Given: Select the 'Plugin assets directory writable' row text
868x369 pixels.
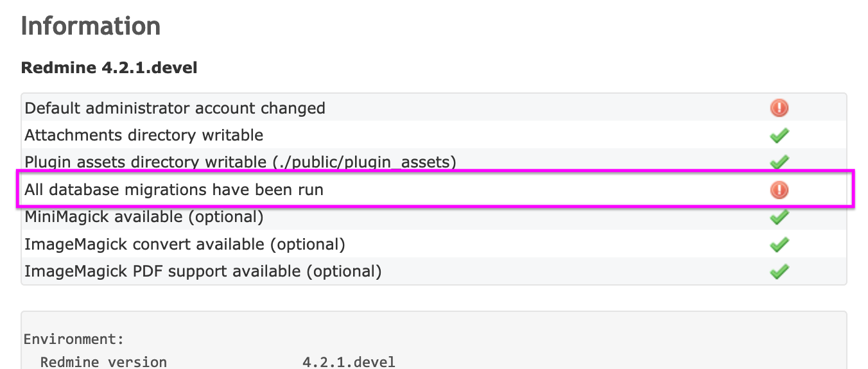Looking at the screenshot, I should 240,162.
